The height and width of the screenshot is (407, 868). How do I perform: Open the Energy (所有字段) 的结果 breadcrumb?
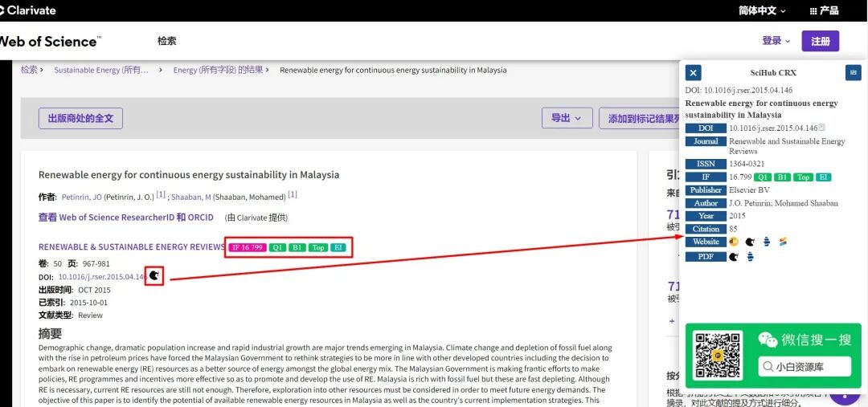coord(218,70)
